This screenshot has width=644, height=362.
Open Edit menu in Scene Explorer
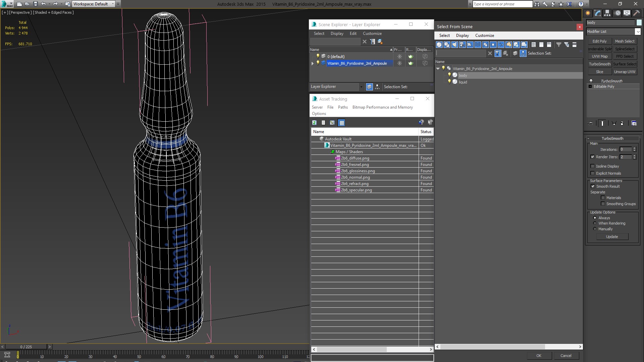pos(353,34)
